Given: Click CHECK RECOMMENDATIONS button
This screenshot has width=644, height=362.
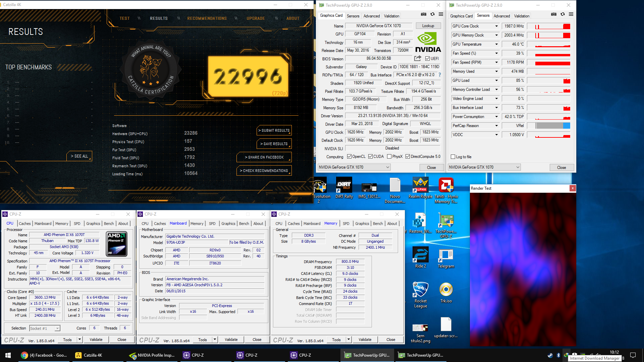Looking at the screenshot, I should pos(264,171).
